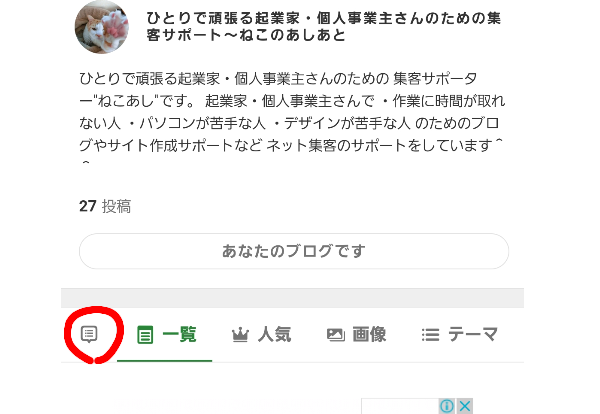This screenshot has height=414, width=600.
Task: Click the ad info (i) icon
Action: [447, 406]
